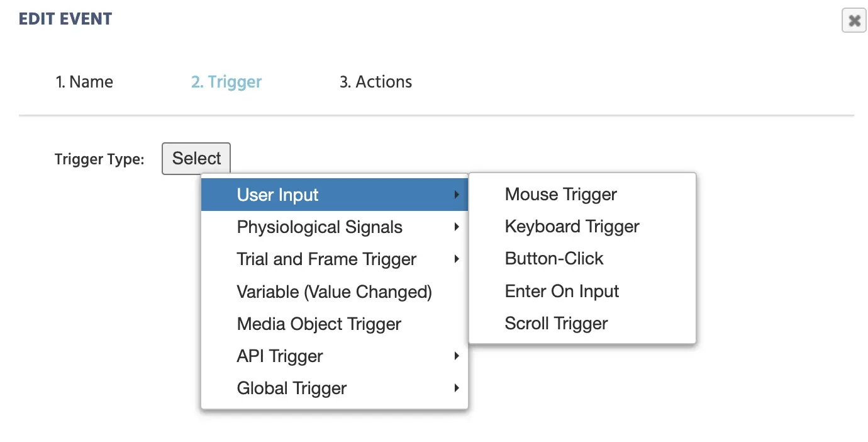Pick Mouse Trigger from submenu

[560, 195]
